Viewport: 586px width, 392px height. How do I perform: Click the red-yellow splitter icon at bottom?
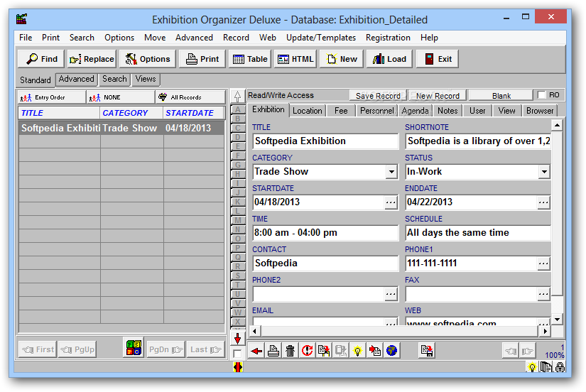point(237,367)
